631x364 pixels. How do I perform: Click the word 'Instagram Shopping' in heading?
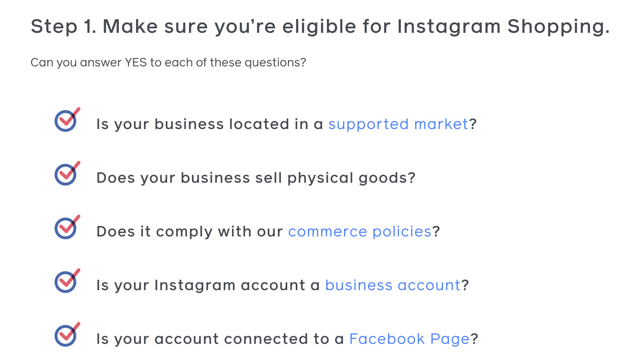503,27
